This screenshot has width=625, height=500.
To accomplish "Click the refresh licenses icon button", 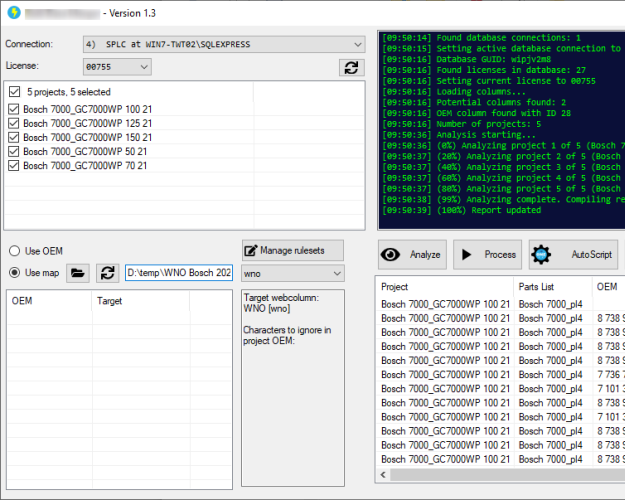I will pos(351,67).
